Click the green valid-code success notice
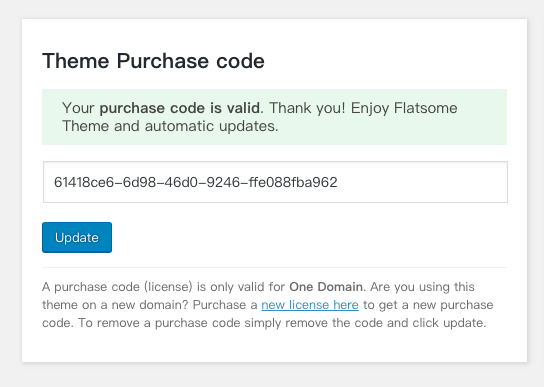Screen dimensions: 544x387 click(x=274, y=117)
